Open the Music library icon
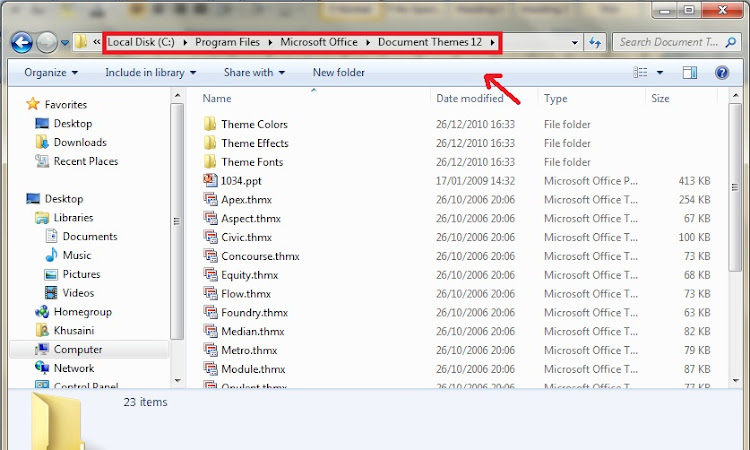Screen dimensions: 750x450 click(x=51, y=255)
